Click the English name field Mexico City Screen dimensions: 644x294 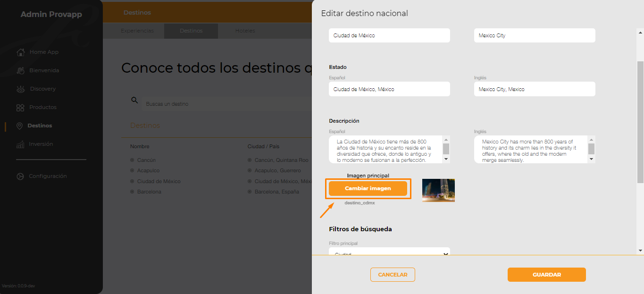(535, 35)
